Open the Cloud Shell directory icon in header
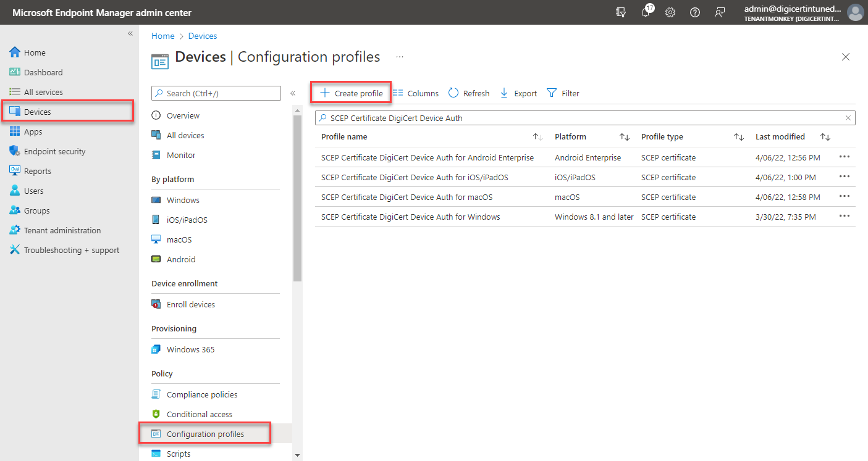The height and width of the screenshot is (461, 868). pos(621,12)
